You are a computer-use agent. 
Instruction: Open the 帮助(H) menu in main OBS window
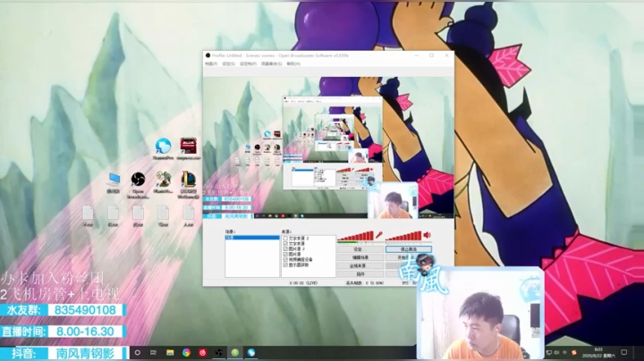point(293,64)
